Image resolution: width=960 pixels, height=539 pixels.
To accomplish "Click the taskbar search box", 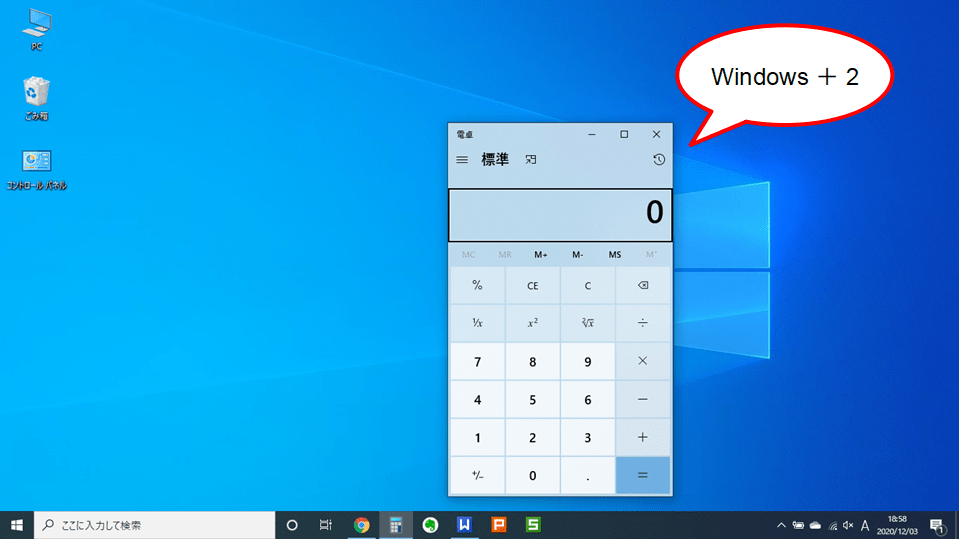I will tap(155, 525).
